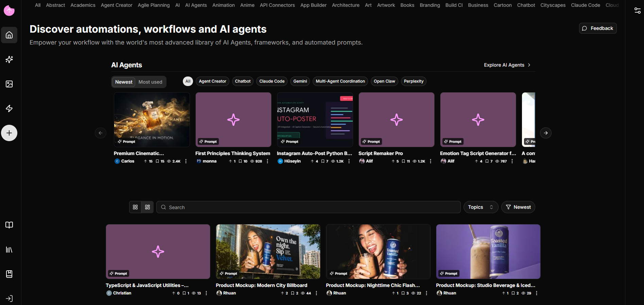Click the round plus create button in the sidebar
644x305 pixels.
(x=9, y=133)
